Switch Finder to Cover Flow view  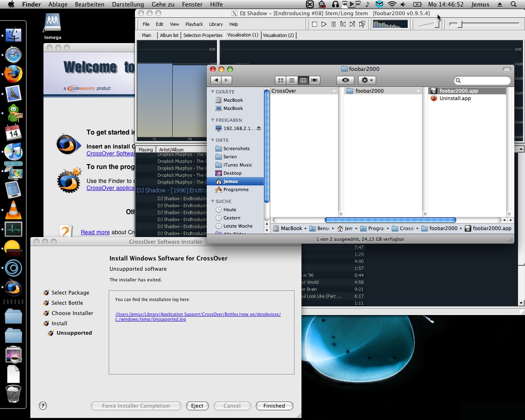pos(315,80)
